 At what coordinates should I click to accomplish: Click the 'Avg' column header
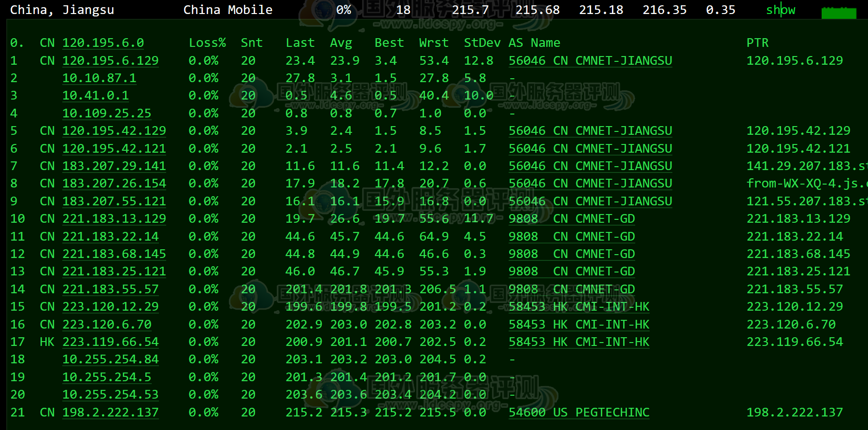[x=341, y=43]
